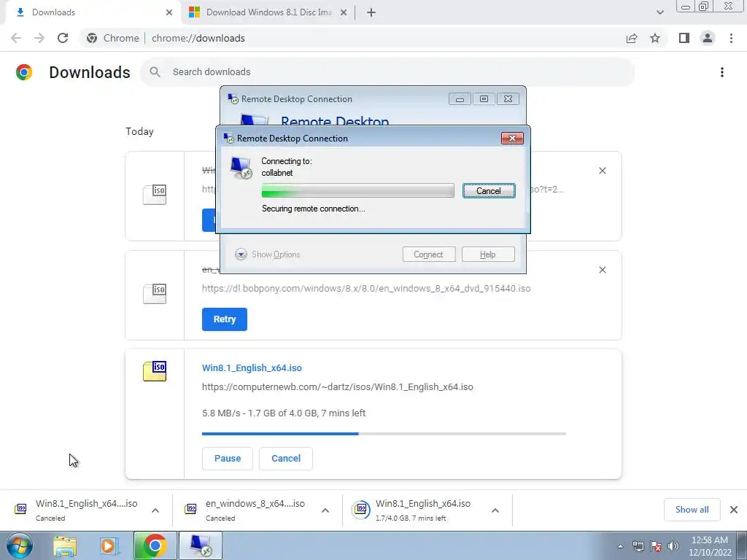747x560 pixels.
Task: Click the search magnifier icon
Action: (x=155, y=72)
